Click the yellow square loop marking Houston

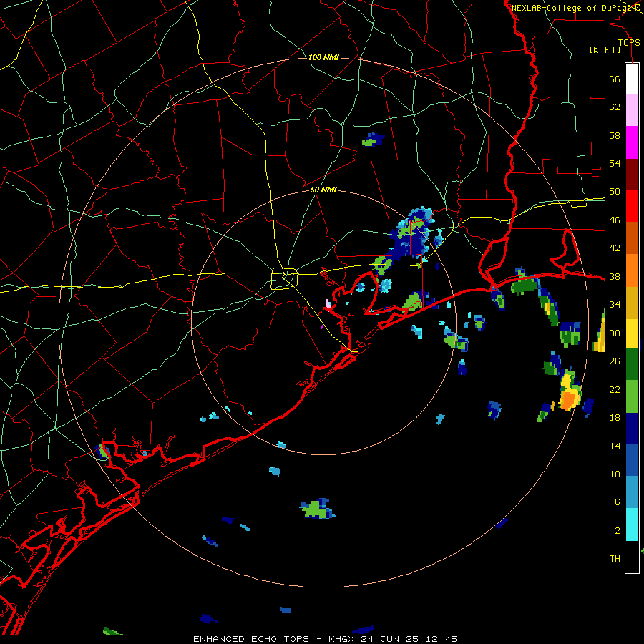[284, 278]
